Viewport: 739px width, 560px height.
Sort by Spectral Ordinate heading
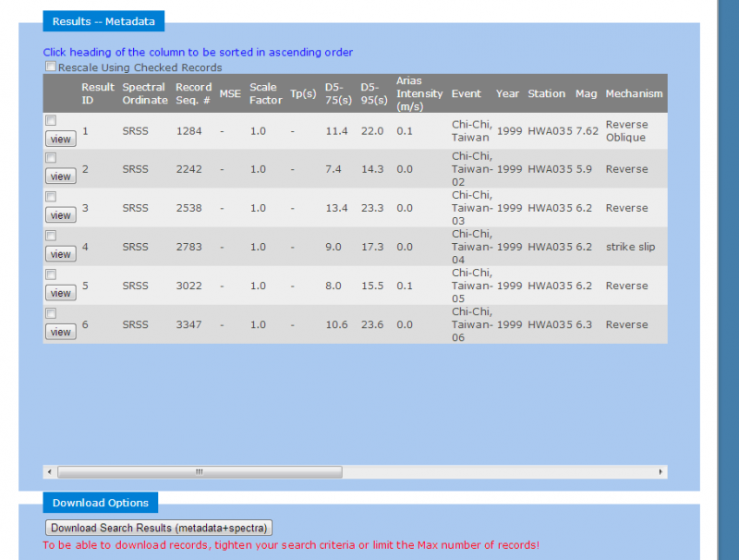pos(145,93)
